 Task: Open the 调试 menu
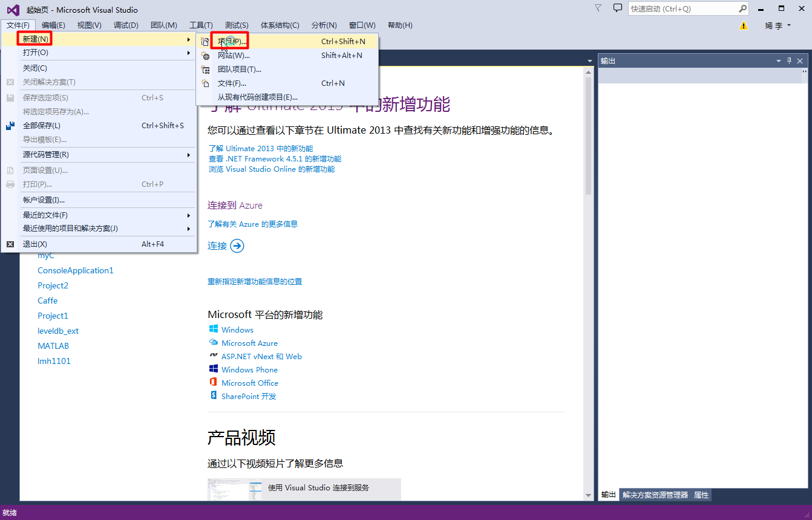click(x=125, y=25)
